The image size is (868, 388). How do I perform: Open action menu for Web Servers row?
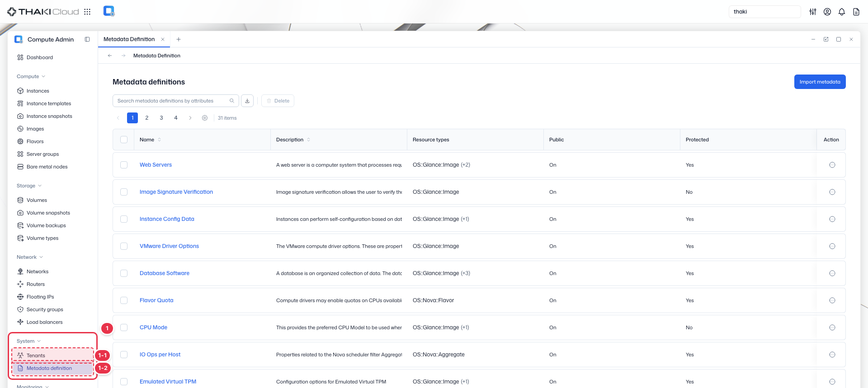[832, 165]
